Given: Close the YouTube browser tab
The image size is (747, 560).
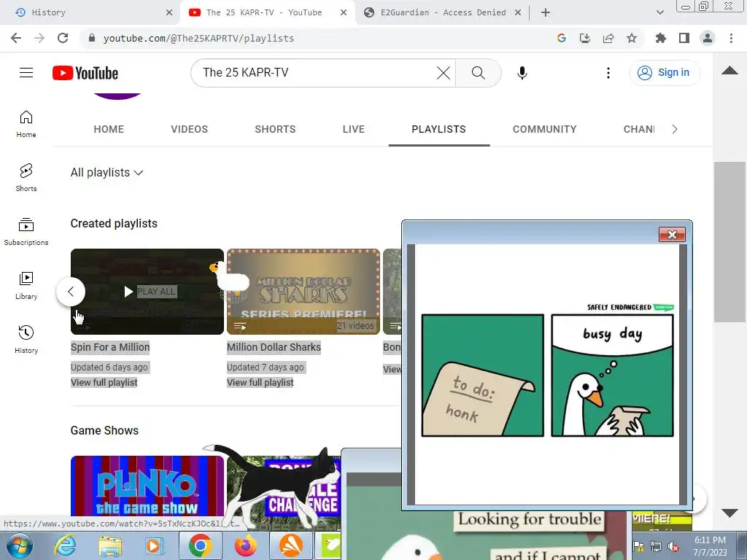Looking at the screenshot, I should click(x=344, y=12).
